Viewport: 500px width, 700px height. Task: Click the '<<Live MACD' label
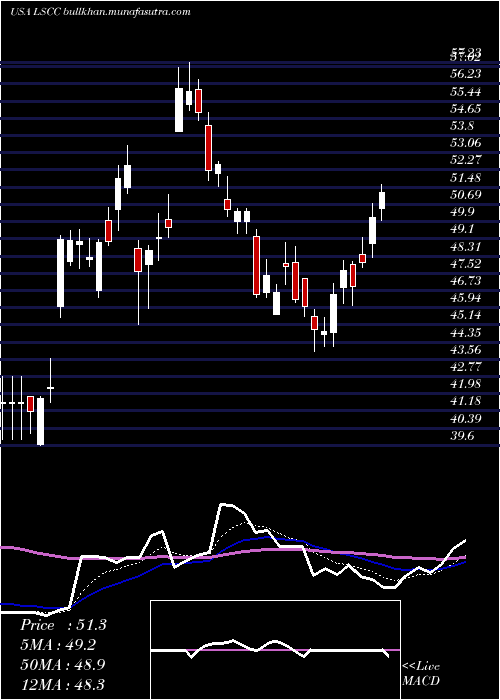pyautogui.click(x=421, y=674)
